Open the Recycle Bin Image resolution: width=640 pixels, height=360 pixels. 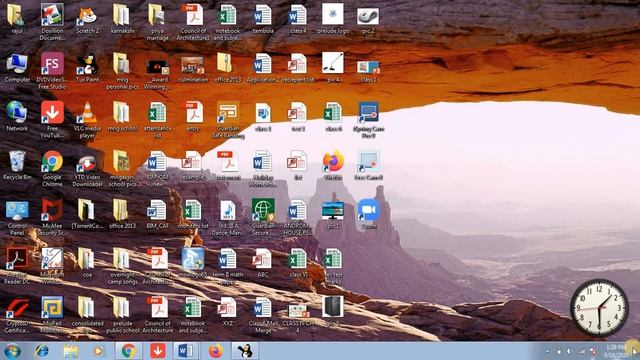click(x=17, y=165)
